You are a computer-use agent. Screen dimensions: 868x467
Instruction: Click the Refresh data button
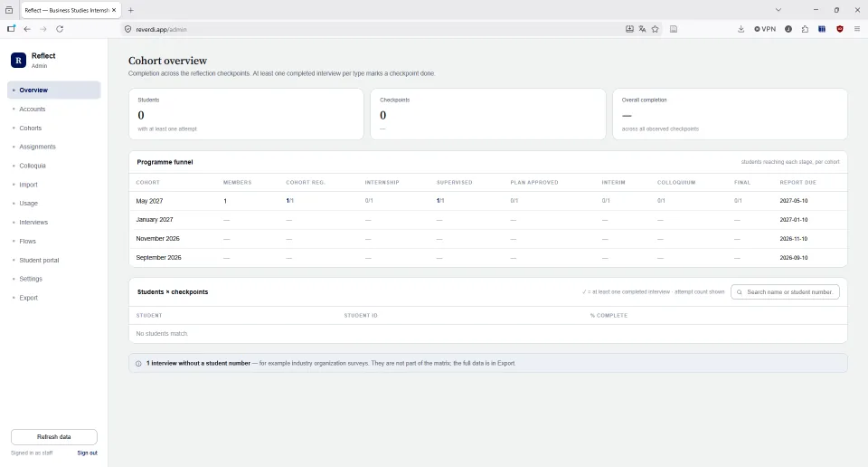(x=53, y=436)
